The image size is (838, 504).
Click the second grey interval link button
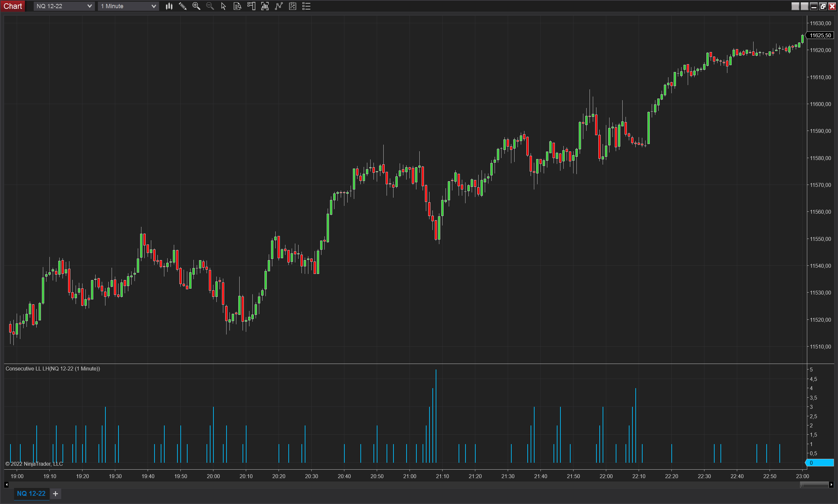tap(804, 6)
